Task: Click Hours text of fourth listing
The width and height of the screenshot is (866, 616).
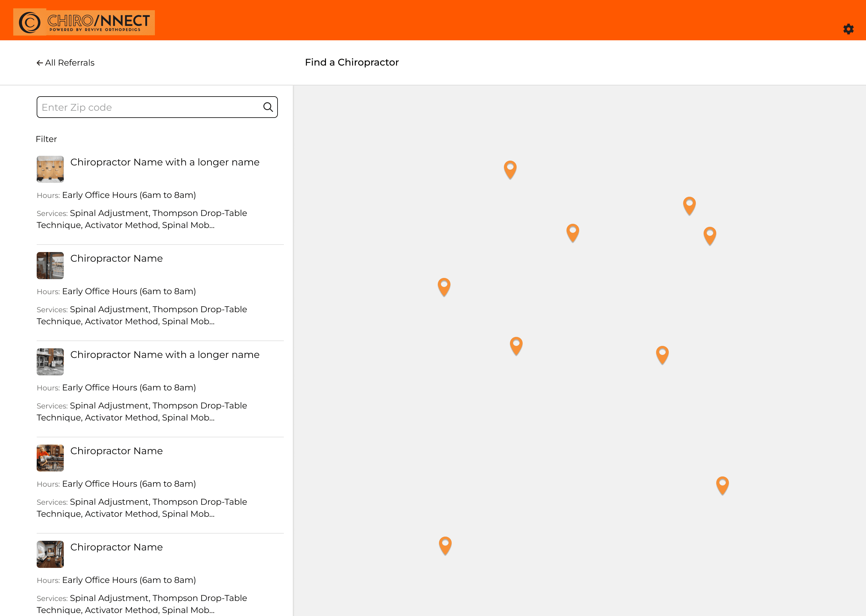Action: coord(116,484)
